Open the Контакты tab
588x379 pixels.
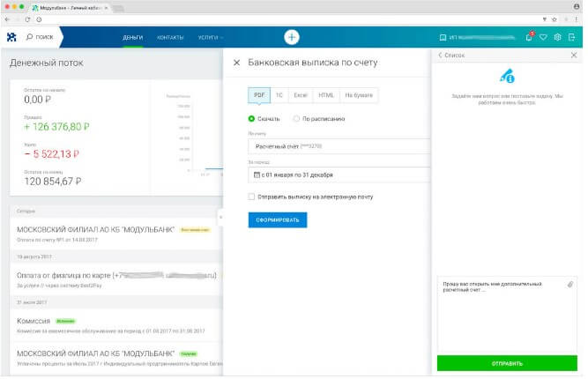tap(170, 38)
